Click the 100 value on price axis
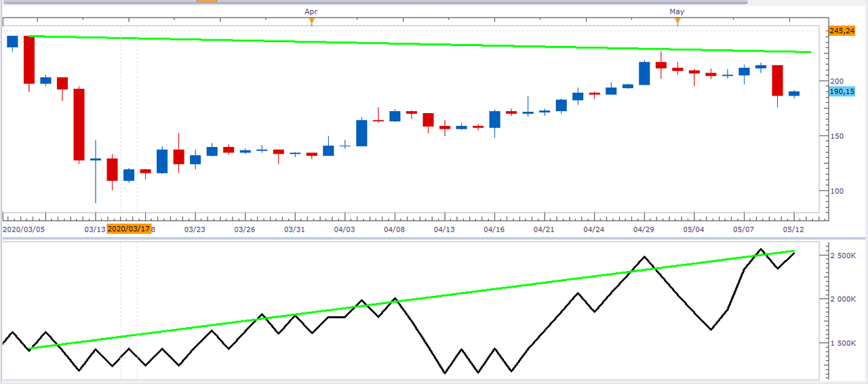The width and height of the screenshot is (868, 384). point(836,191)
